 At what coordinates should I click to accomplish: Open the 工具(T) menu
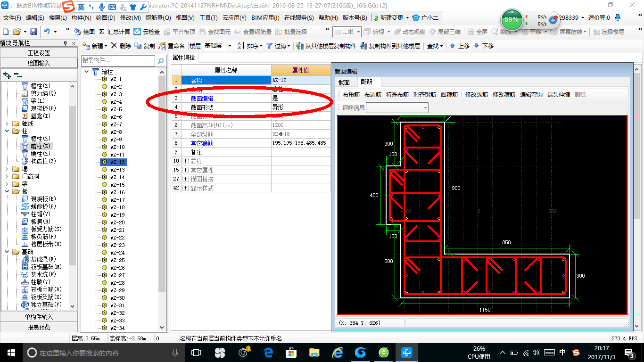pyautogui.click(x=208, y=18)
